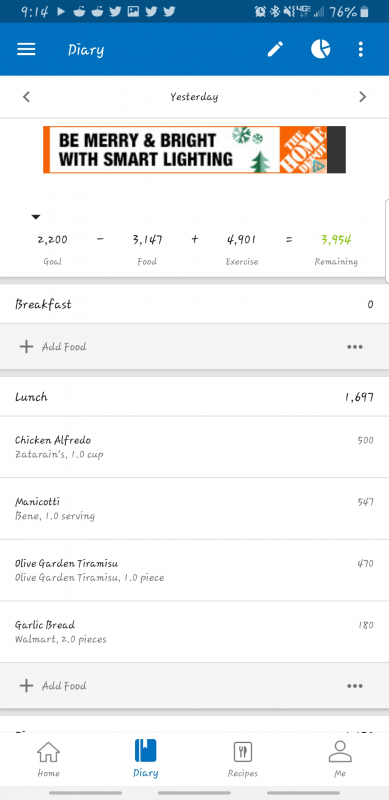The width and height of the screenshot is (389, 800).
Task: Open Lunch more options dots
Action: point(355,686)
